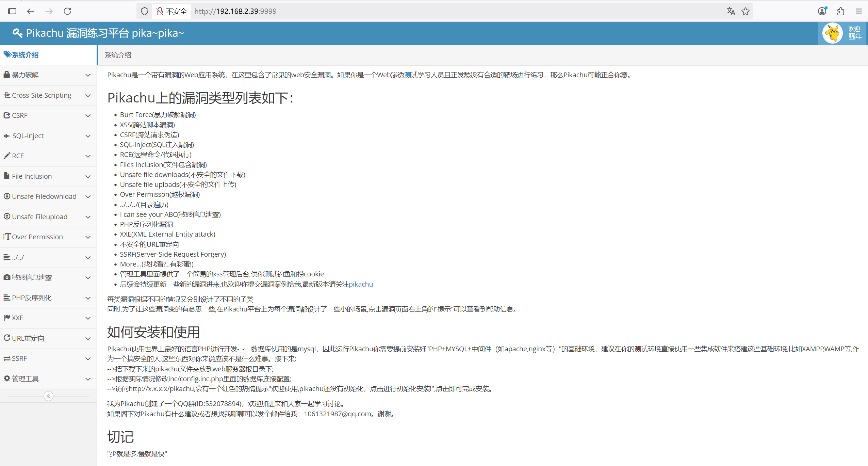The height and width of the screenshot is (466, 868).
Task: Click the Pikachu avatar image
Action: pyautogui.click(x=832, y=33)
